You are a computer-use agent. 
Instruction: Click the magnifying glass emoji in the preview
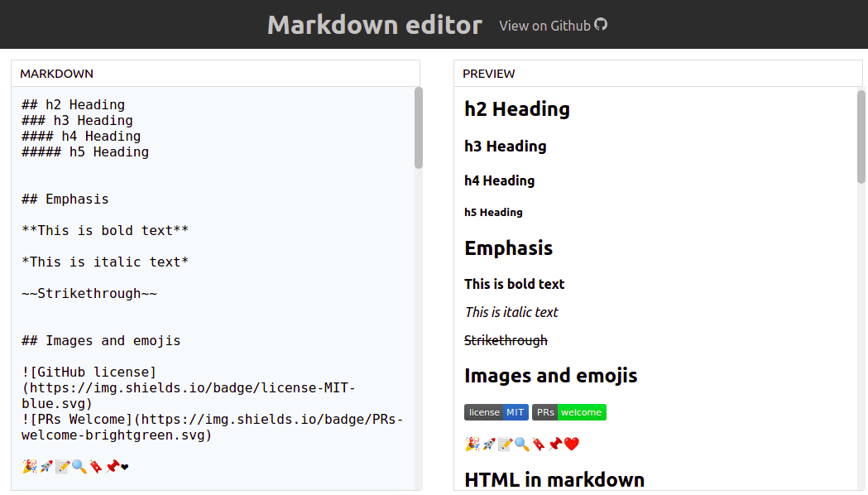[x=520, y=444]
